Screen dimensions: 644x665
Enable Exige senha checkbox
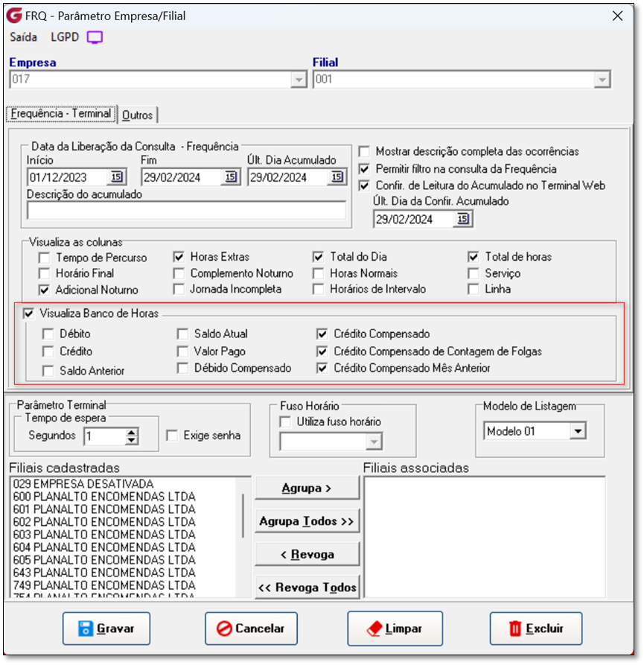tap(172, 436)
